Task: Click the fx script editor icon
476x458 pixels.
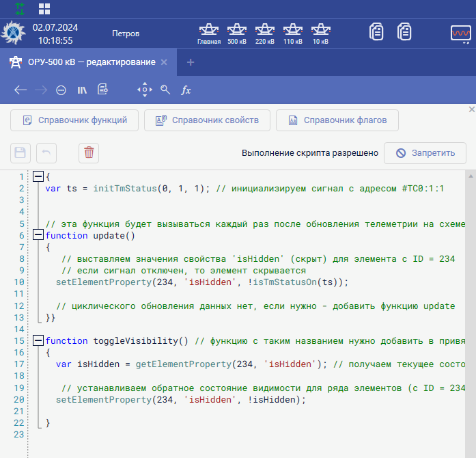Action: (186, 90)
